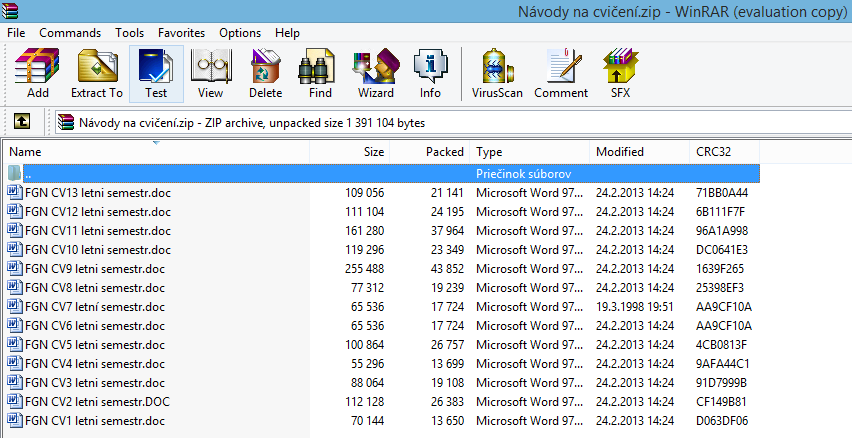
Task: Click CRC32 value 71BB0A44
Action: click(722, 192)
